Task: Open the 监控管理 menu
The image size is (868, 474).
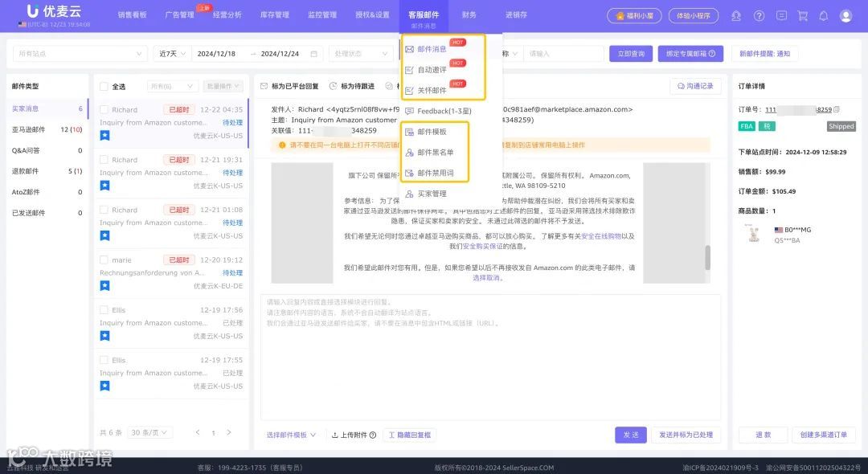Action: [x=322, y=15]
